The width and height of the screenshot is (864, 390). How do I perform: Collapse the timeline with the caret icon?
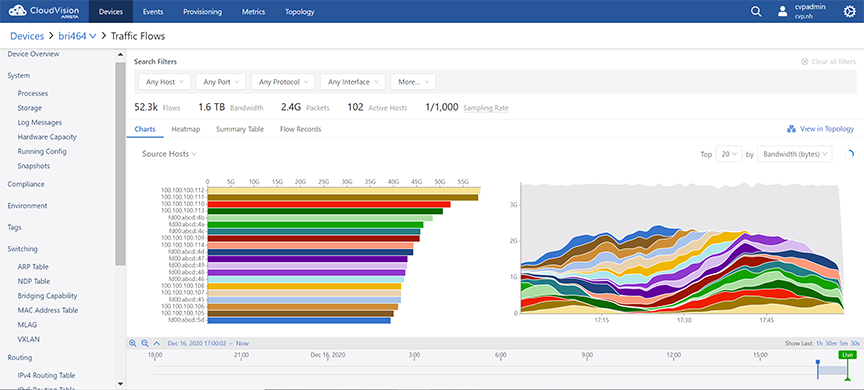pyautogui.click(x=156, y=343)
